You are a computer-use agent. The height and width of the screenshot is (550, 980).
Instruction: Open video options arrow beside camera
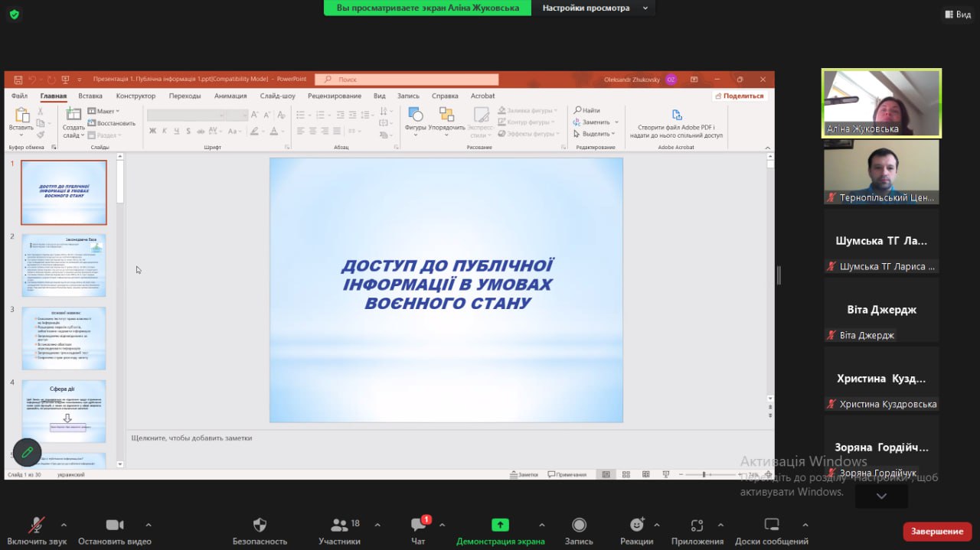149,525
